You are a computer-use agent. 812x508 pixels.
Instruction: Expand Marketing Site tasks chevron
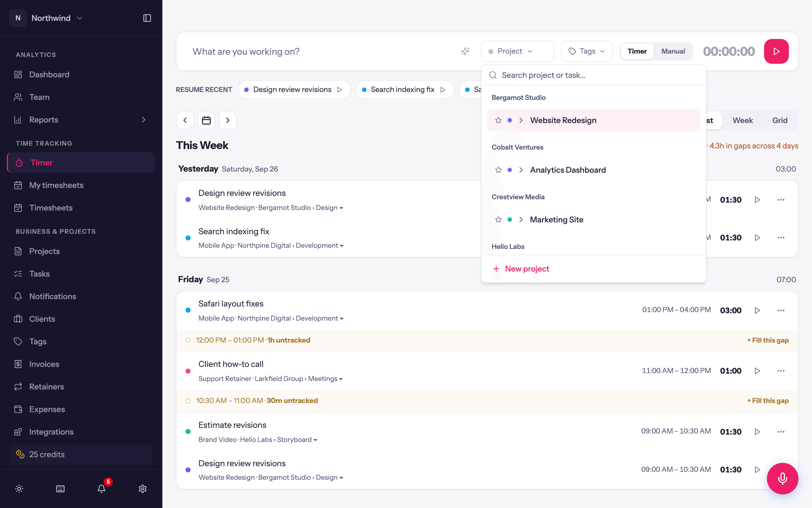click(521, 220)
